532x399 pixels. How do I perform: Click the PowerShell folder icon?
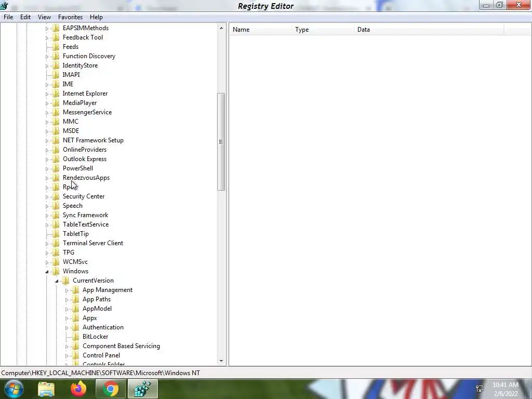56,168
